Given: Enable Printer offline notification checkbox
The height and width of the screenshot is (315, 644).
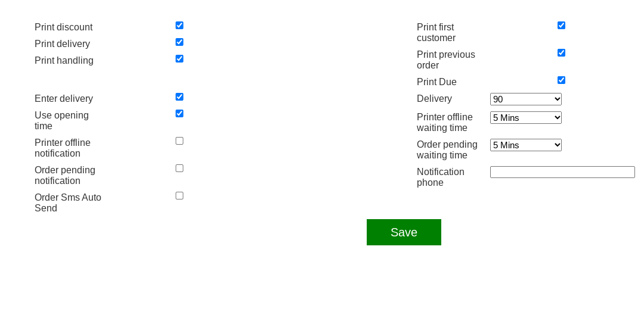Looking at the screenshot, I should tap(179, 141).
